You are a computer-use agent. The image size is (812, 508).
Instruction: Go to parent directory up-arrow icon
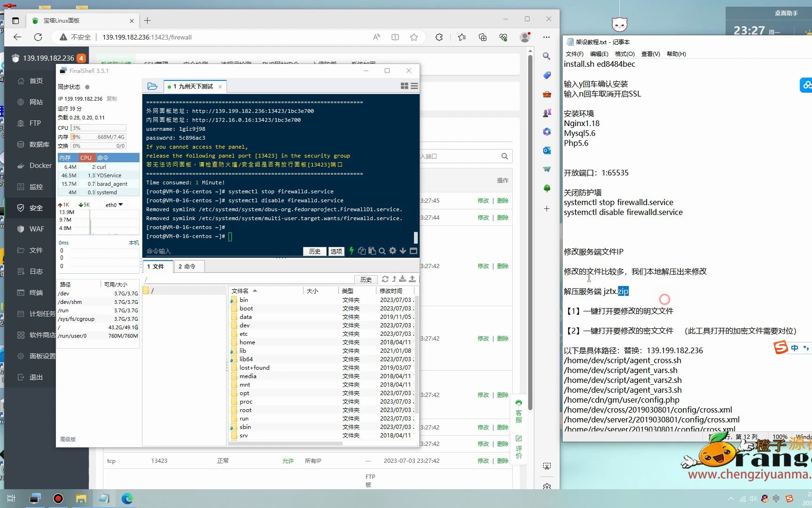tap(394, 279)
